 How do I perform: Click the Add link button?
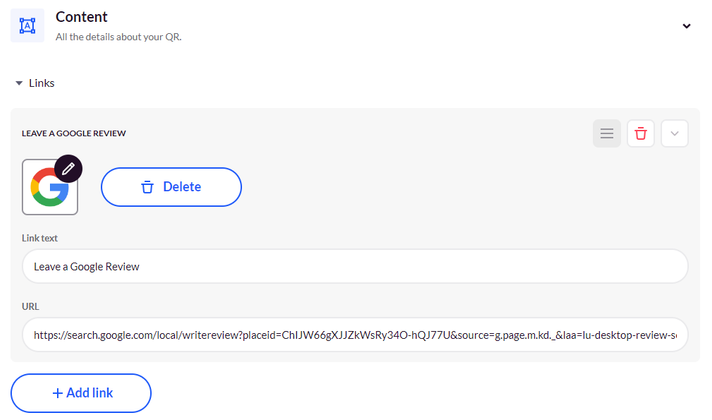tap(81, 393)
